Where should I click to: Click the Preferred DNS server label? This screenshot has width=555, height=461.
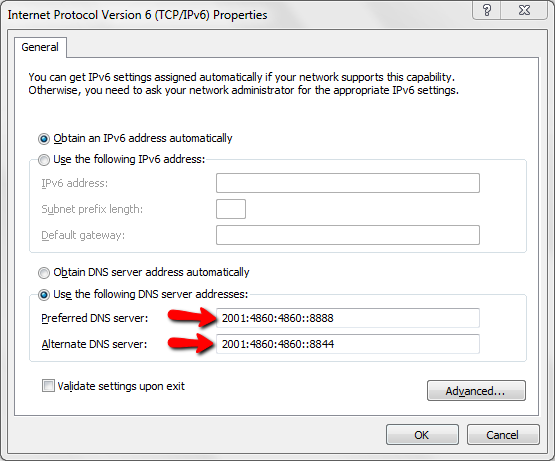point(95,318)
